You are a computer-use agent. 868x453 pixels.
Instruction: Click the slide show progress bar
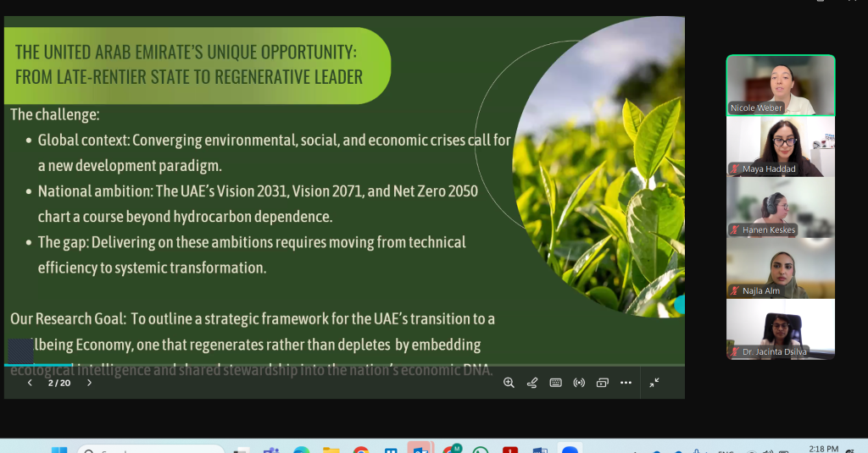click(344, 365)
